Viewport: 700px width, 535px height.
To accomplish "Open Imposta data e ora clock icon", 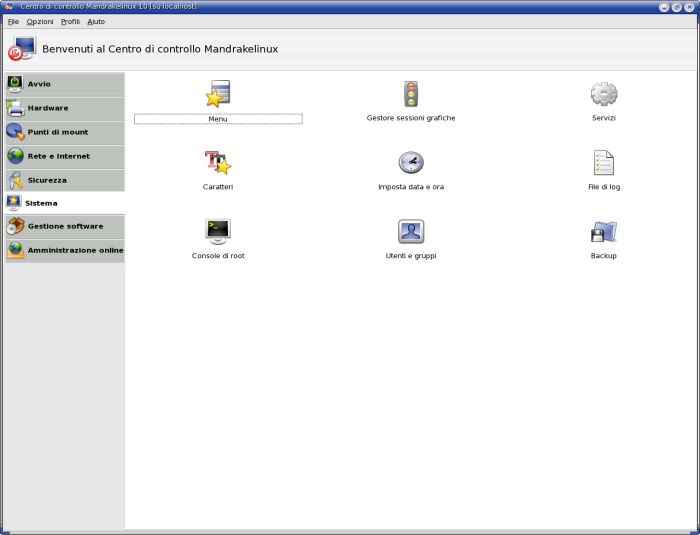I will pos(411,162).
